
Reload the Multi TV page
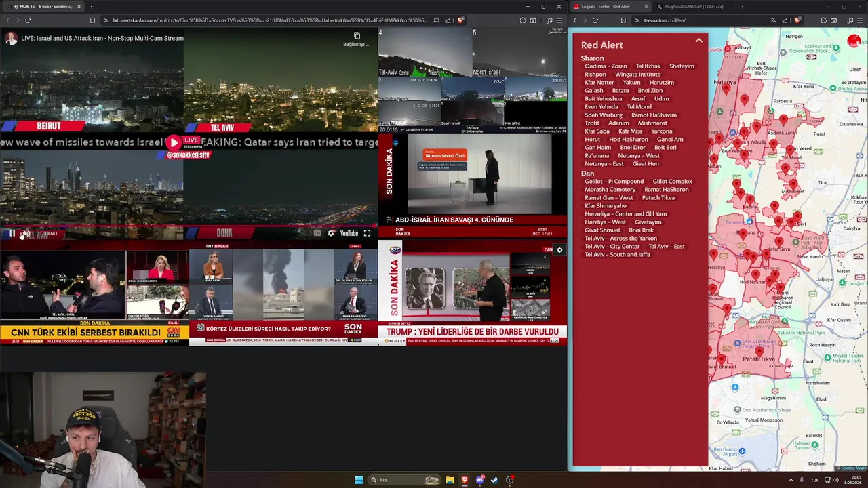(28, 20)
